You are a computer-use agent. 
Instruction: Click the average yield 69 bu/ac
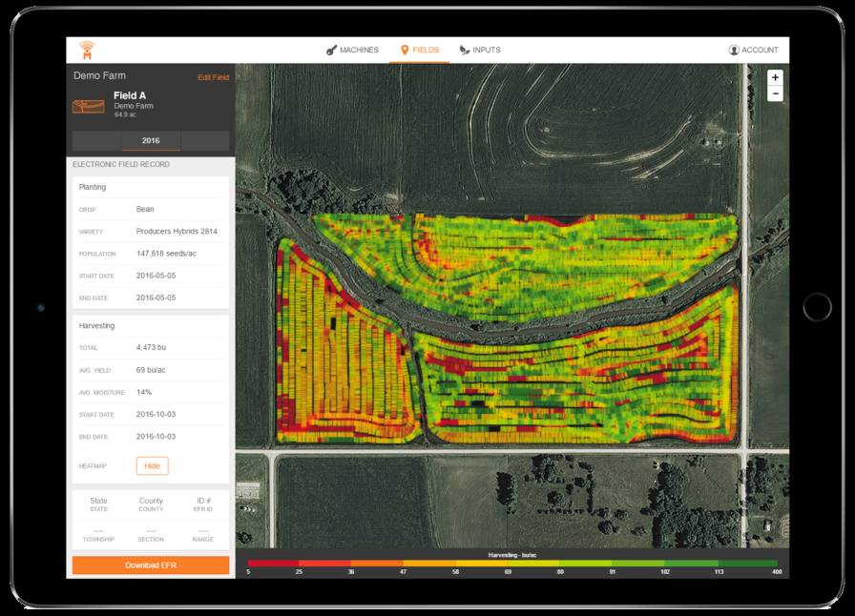click(x=151, y=370)
